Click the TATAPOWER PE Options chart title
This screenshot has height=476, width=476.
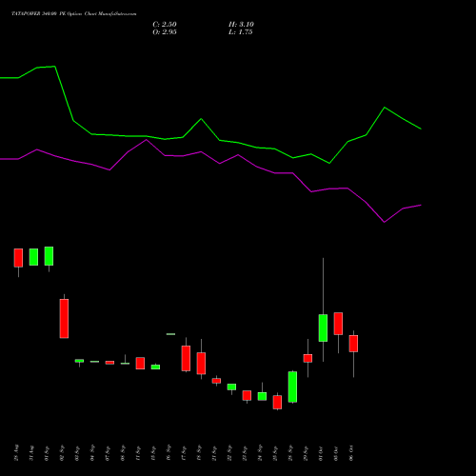coord(74,14)
